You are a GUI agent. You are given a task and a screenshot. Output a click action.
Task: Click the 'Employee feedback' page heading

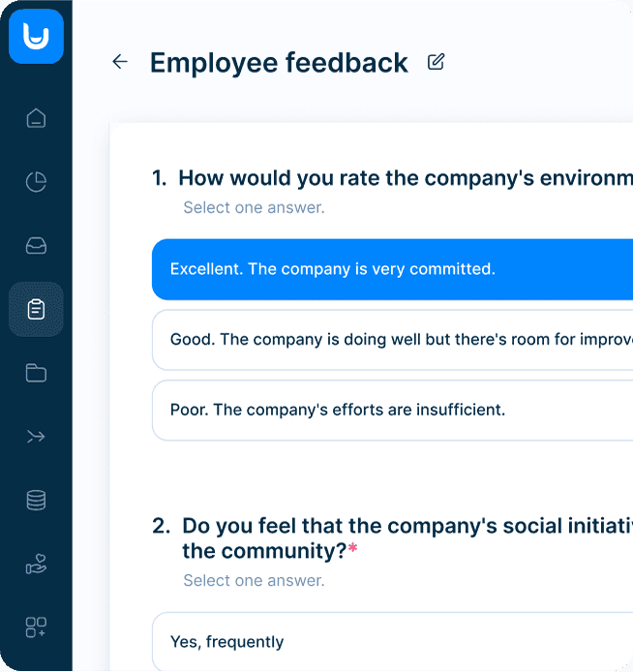click(279, 63)
